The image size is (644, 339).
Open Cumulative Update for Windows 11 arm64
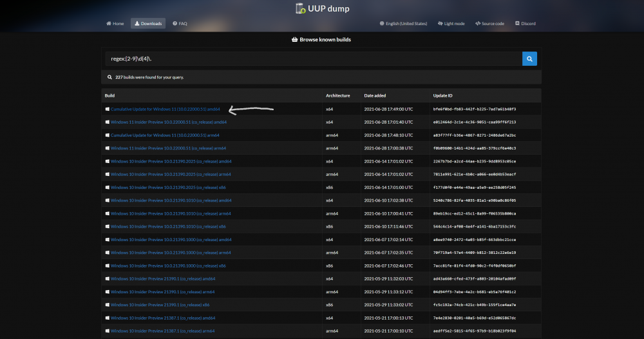(165, 135)
